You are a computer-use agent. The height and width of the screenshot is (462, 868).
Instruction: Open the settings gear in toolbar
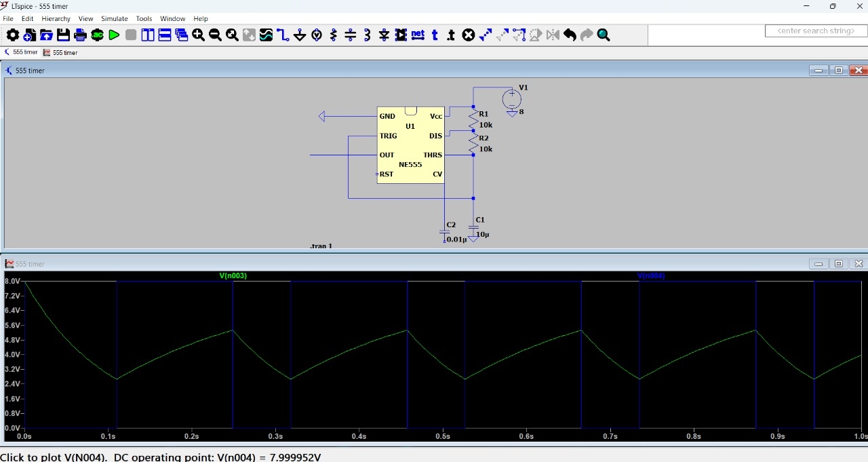pos(13,35)
